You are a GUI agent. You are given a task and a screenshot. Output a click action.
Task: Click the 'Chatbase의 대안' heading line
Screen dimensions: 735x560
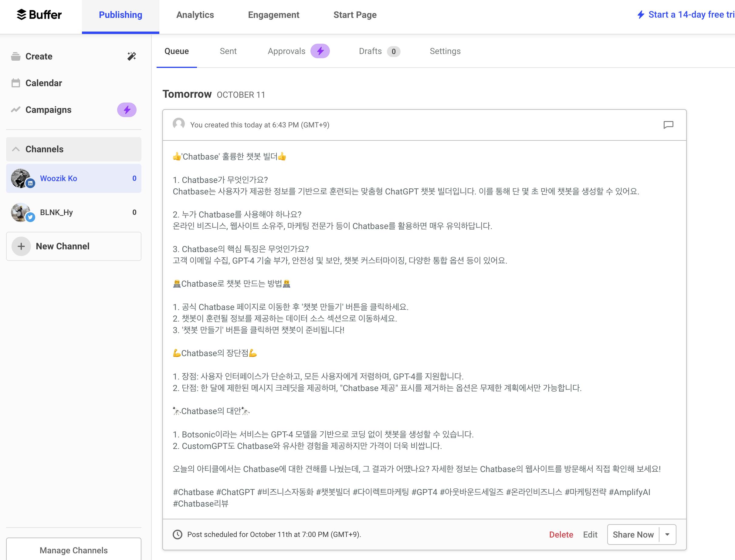211,411
